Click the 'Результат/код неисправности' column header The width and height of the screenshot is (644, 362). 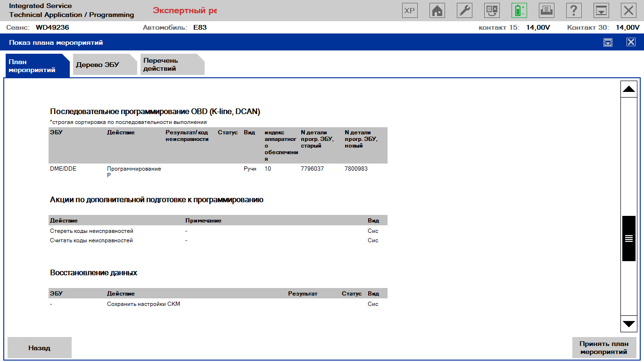[x=187, y=136]
